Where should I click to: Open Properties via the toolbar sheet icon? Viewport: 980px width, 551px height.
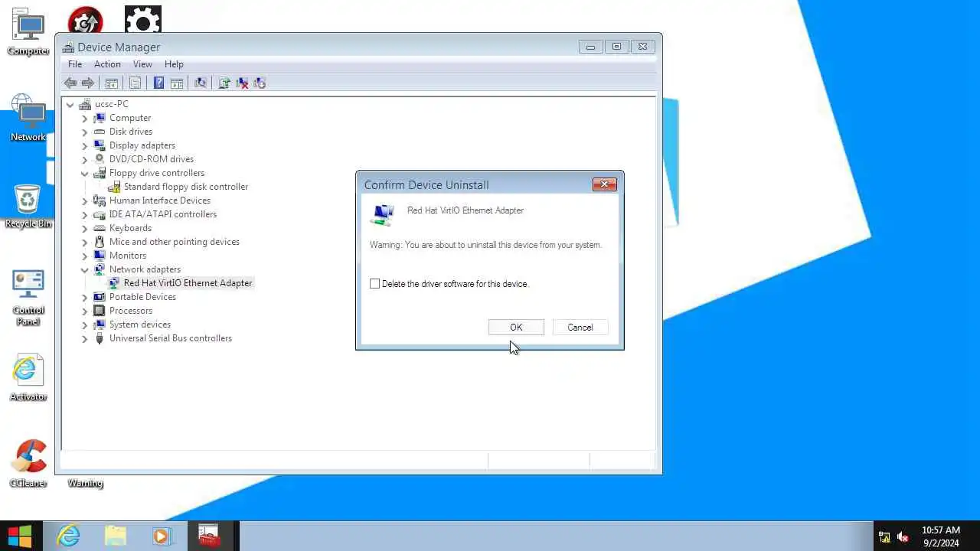tap(135, 83)
